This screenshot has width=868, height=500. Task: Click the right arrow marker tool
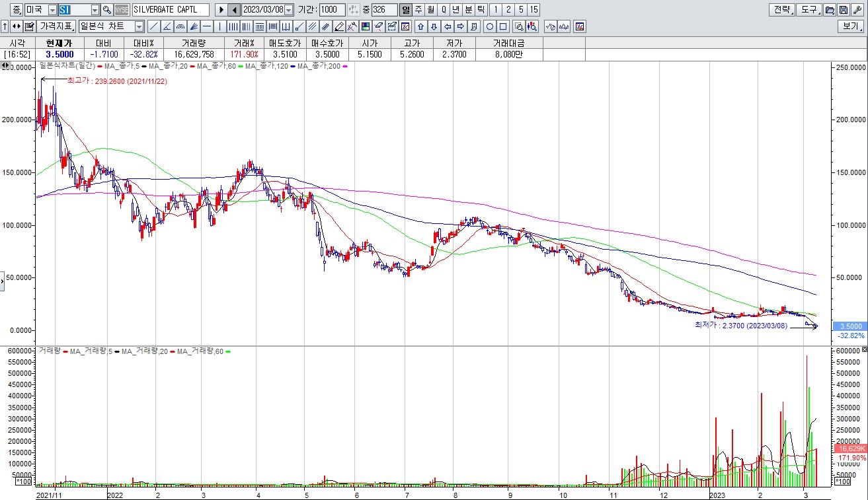click(460, 26)
